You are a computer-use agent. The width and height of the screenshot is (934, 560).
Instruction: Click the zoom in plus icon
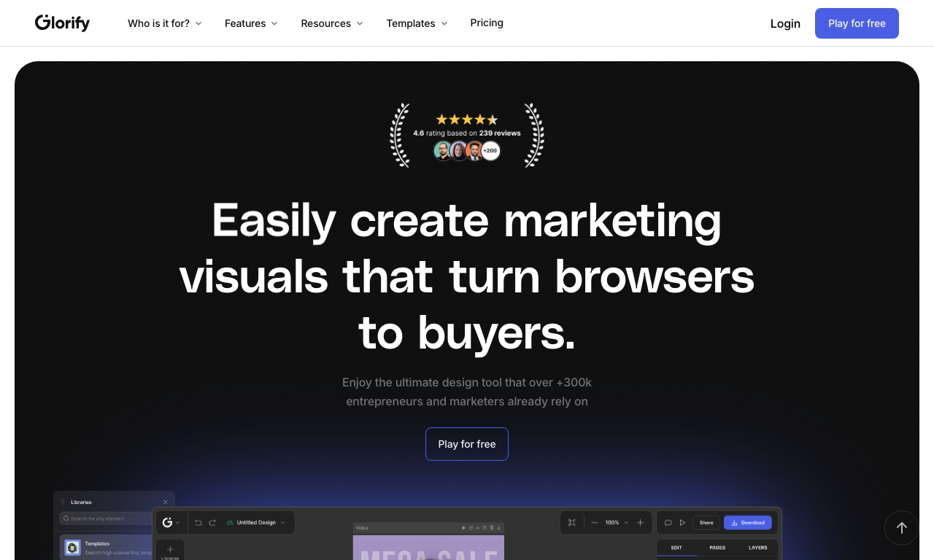[x=640, y=522]
